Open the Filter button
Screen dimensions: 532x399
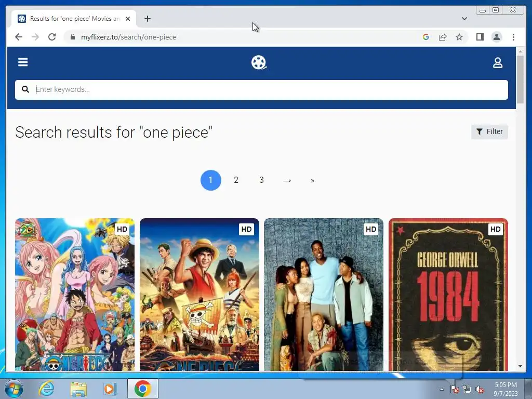[489, 131]
